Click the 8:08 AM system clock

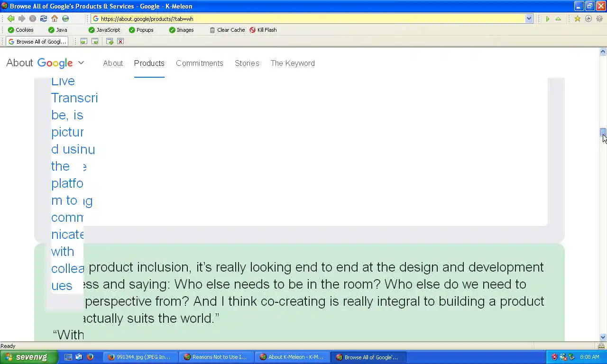(x=589, y=357)
